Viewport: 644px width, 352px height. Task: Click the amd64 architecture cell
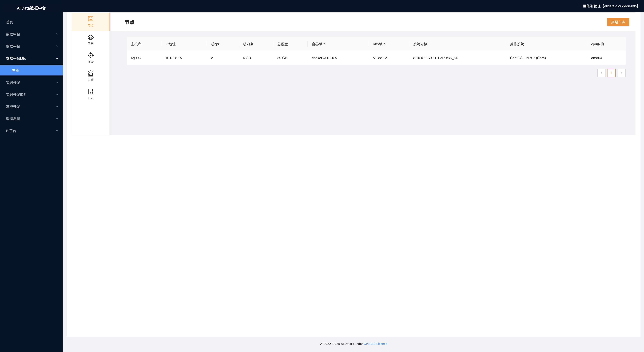pyautogui.click(x=596, y=58)
